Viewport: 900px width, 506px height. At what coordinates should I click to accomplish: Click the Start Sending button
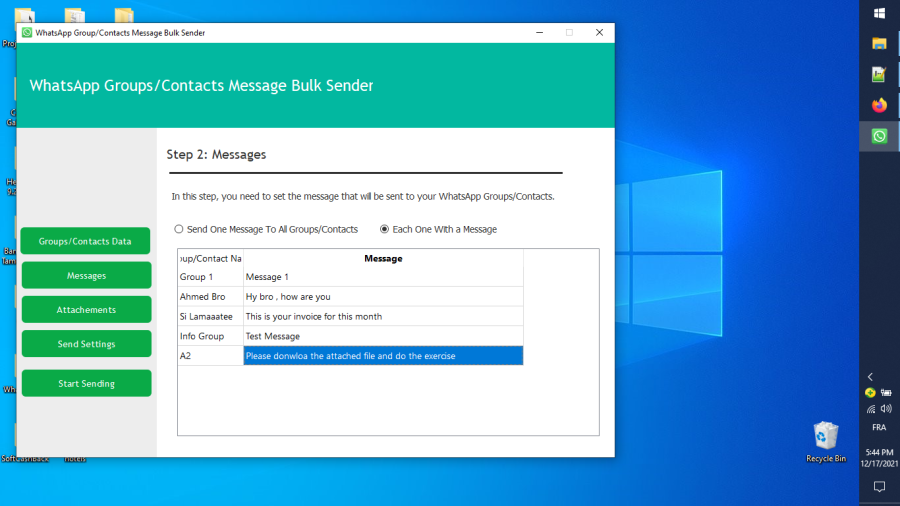(x=86, y=383)
